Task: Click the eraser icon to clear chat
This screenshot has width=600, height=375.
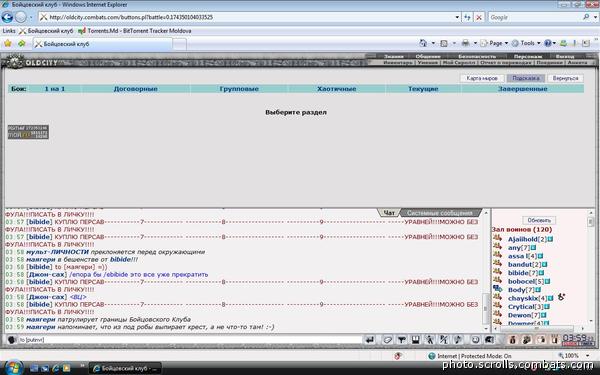Action: tap(387, 339)
